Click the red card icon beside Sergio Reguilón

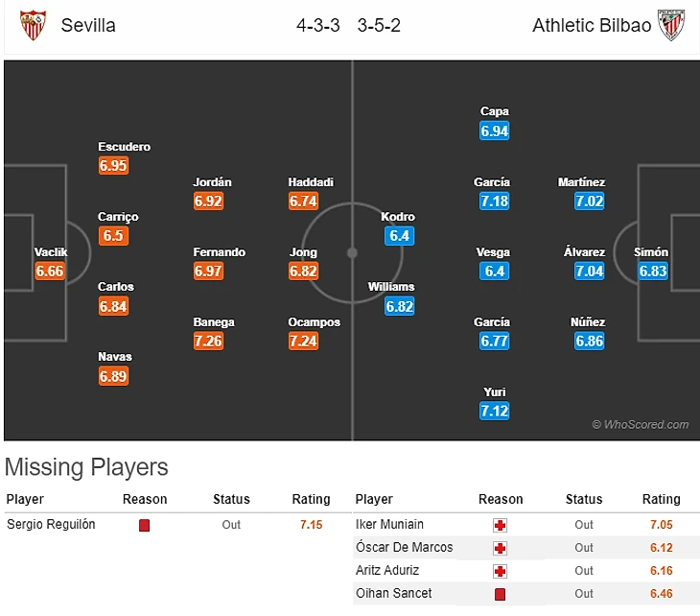point(145,525)
